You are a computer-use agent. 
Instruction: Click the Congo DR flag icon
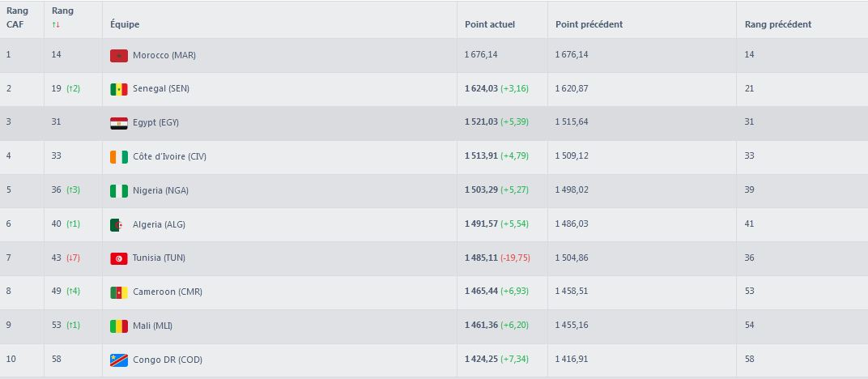pos(119,360)
